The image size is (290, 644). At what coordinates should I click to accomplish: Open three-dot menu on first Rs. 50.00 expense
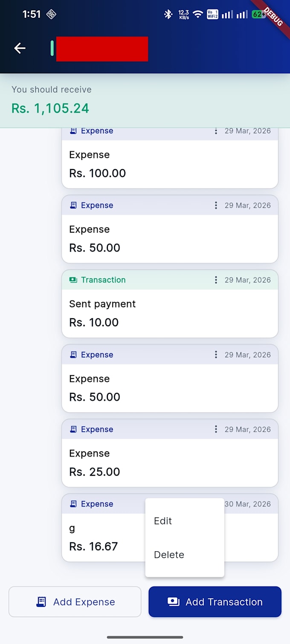click(216, 205)
